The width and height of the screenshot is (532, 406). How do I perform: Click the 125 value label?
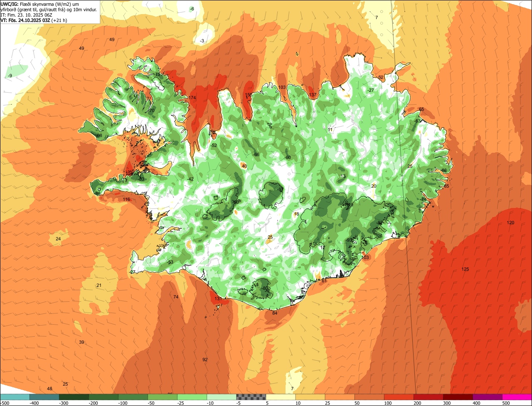click(465, 269)
